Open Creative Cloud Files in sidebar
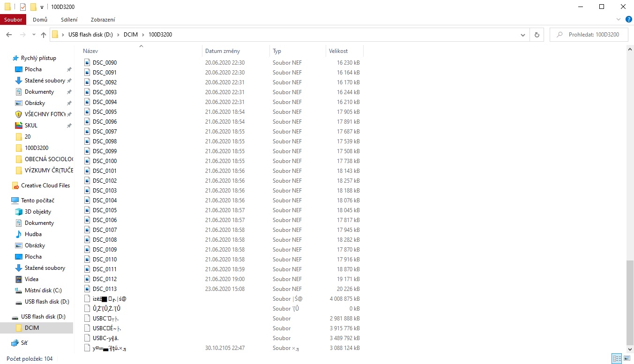The width and height of the screenshot is (634, 364). pyautogui.click(x=45, y=186)
